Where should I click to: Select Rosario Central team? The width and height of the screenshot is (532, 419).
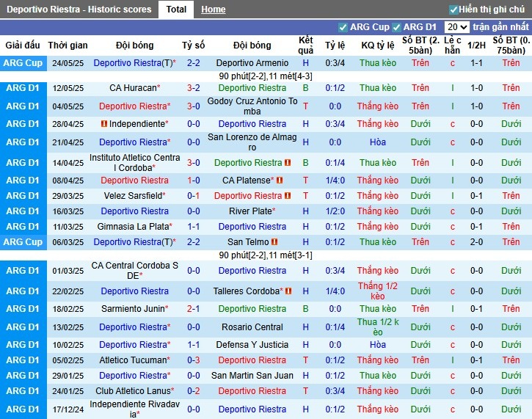[x=252, y=327]
